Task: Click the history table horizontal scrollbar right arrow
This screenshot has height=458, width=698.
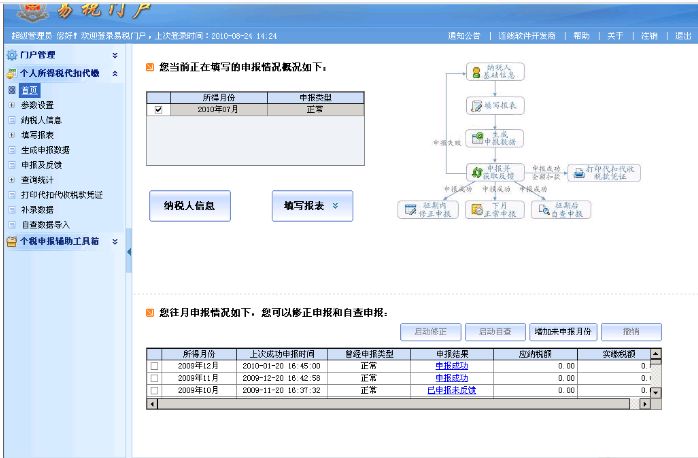Action: pyautogui.click(x=645, y=404)
